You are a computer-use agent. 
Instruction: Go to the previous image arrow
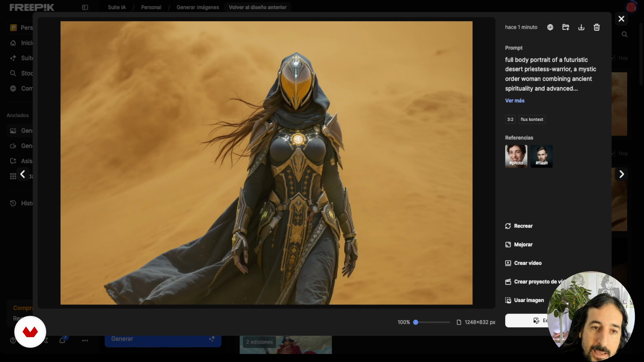[x=23, y=174]
